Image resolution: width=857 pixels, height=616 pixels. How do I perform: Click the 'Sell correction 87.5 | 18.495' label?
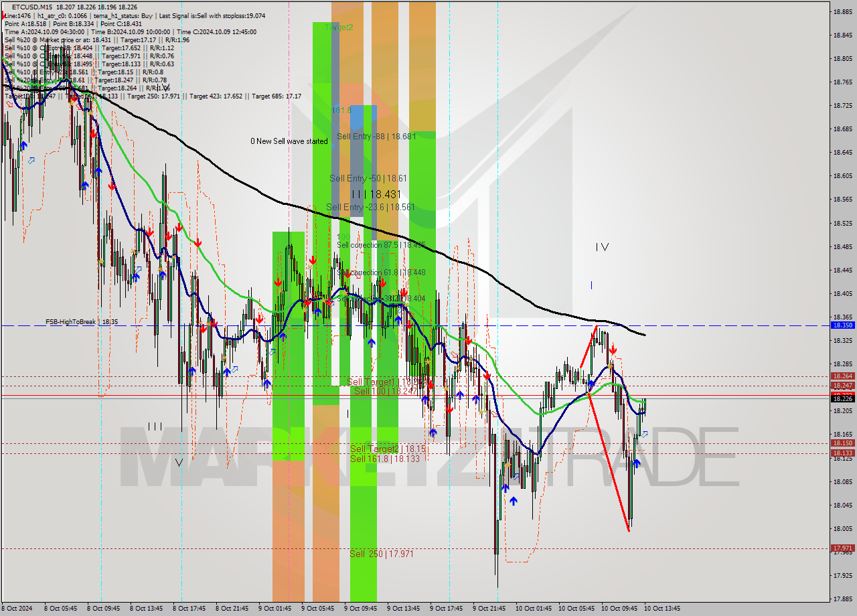pyautogui.click(x=381, y=245)
